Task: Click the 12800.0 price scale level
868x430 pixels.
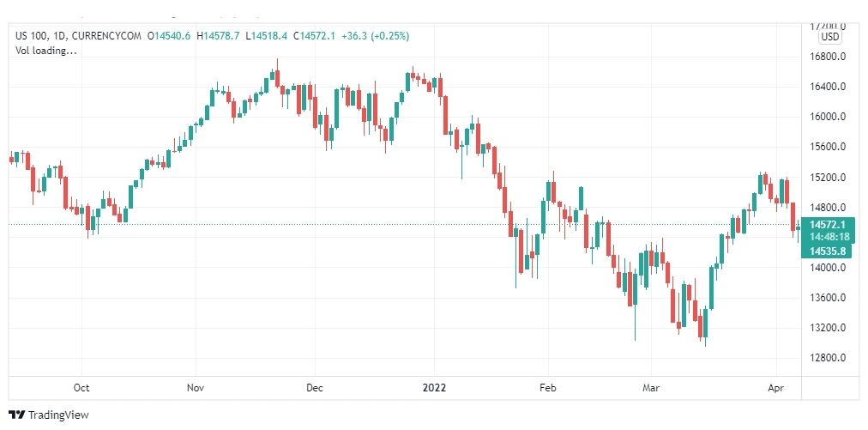Action: coord(828,358)
